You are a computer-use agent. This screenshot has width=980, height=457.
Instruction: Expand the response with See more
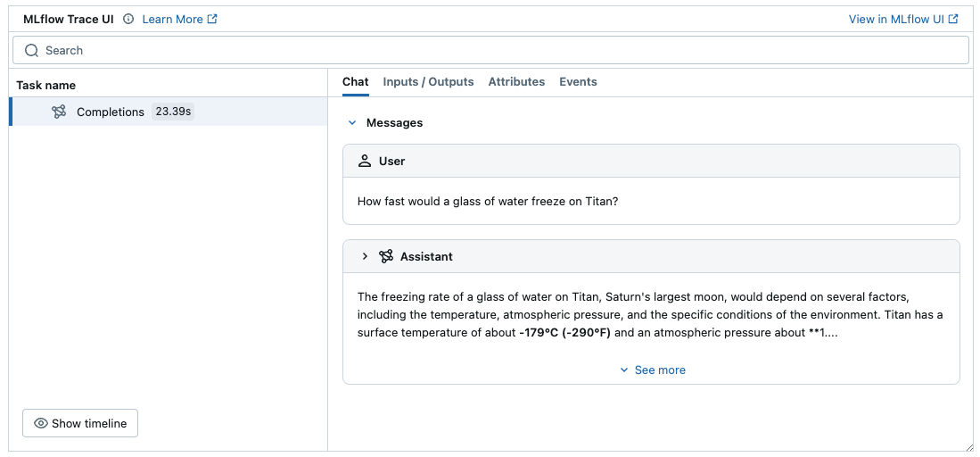click(x=652, y=370)
